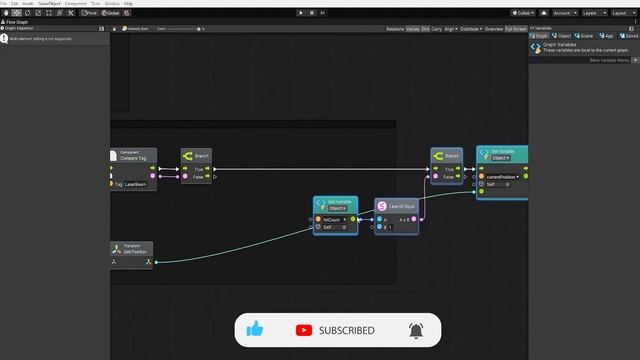640x360 pixels.
Task: Click the add new variable plus button
Action: tap(635, 60)
